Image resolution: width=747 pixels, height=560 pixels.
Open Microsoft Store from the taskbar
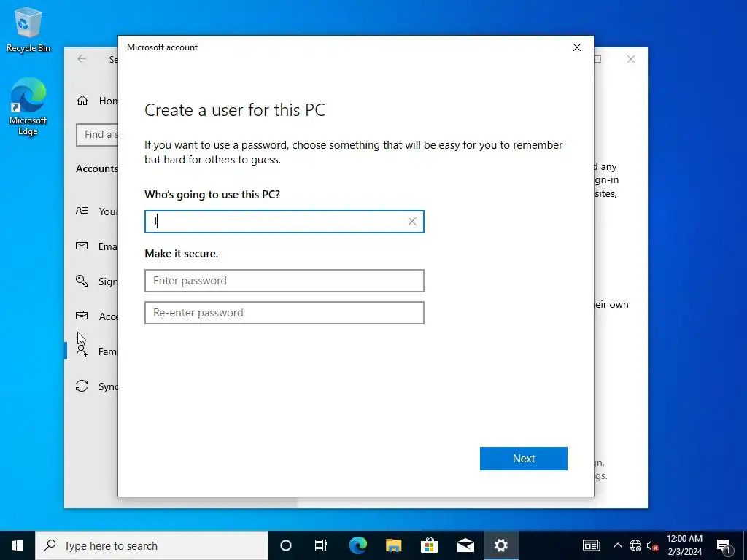pyautogui.click(x=429, y=545)
